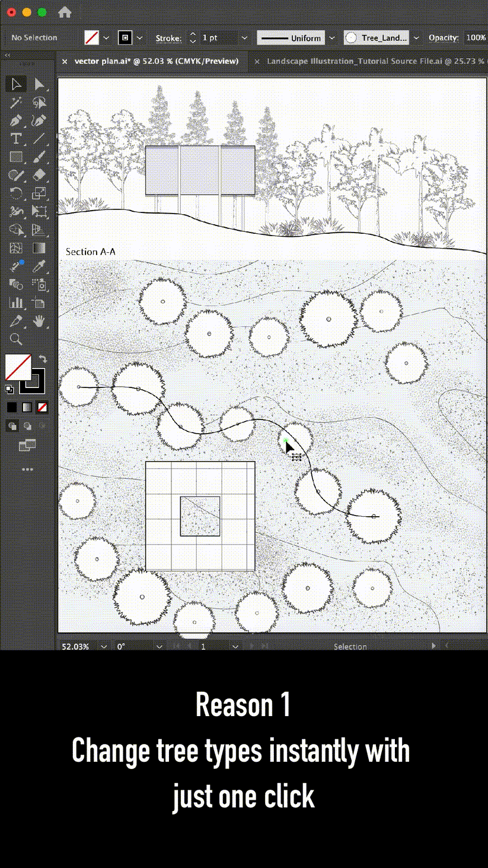Open Edit Toolbar three dots
Screen dimensions: 488x868
point(27,469)
